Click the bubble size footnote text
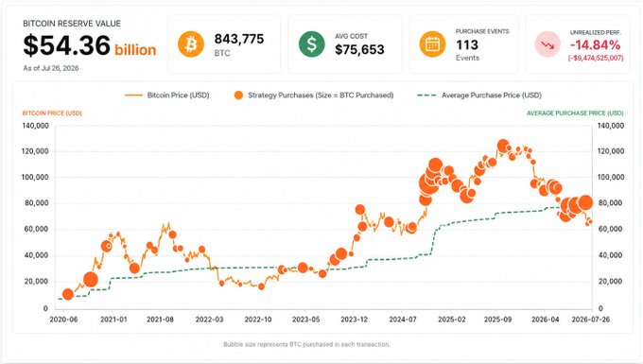643x364 pixels. click(306, 344)
